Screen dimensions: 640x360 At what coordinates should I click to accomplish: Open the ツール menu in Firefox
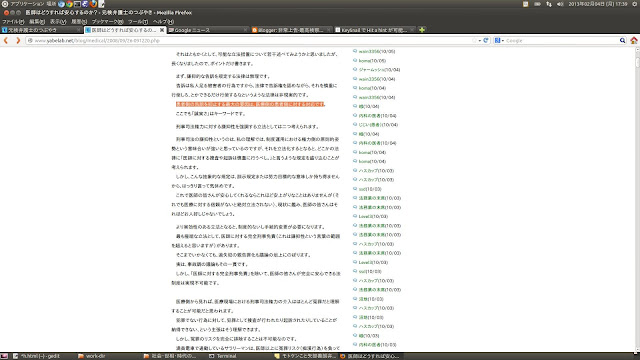138,21
